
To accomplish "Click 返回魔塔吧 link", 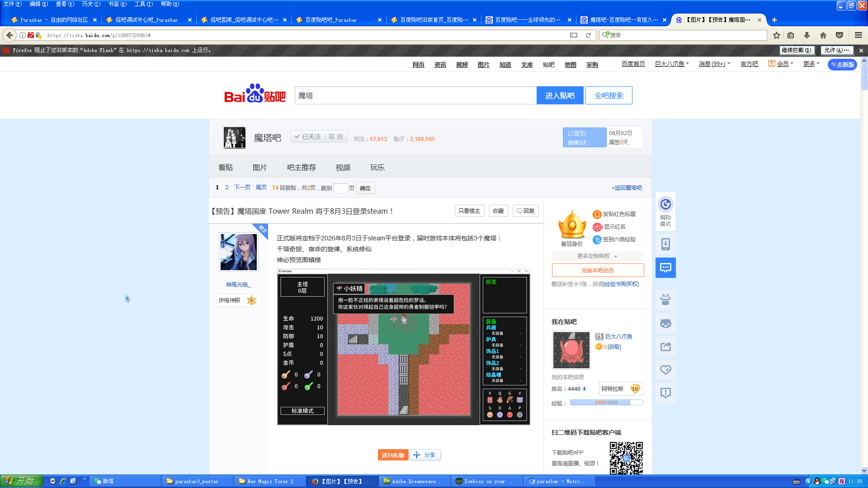I will click(627, 188).
